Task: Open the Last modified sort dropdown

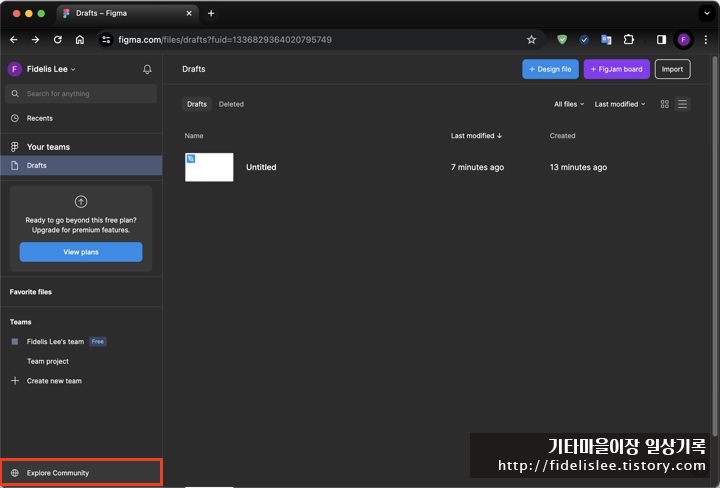Action: [619, 104]
